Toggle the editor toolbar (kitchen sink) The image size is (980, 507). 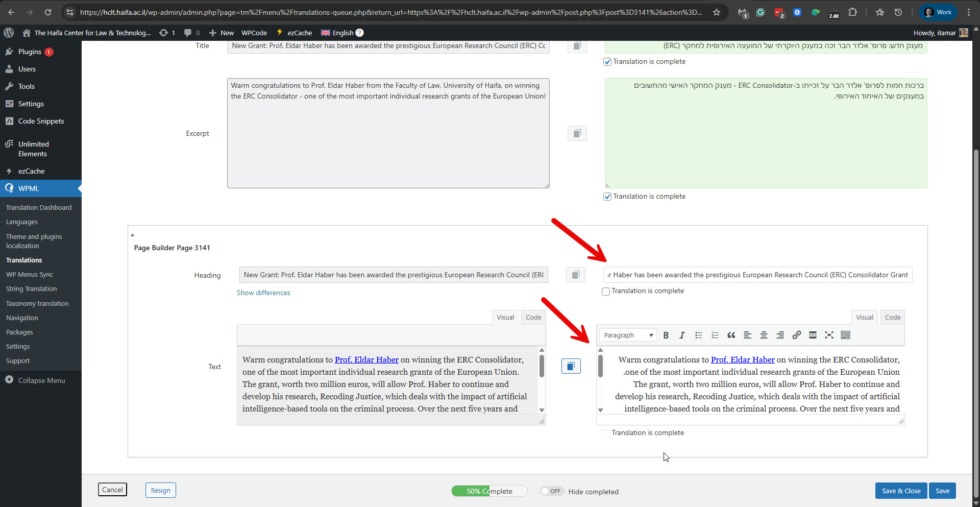[845, 335]
